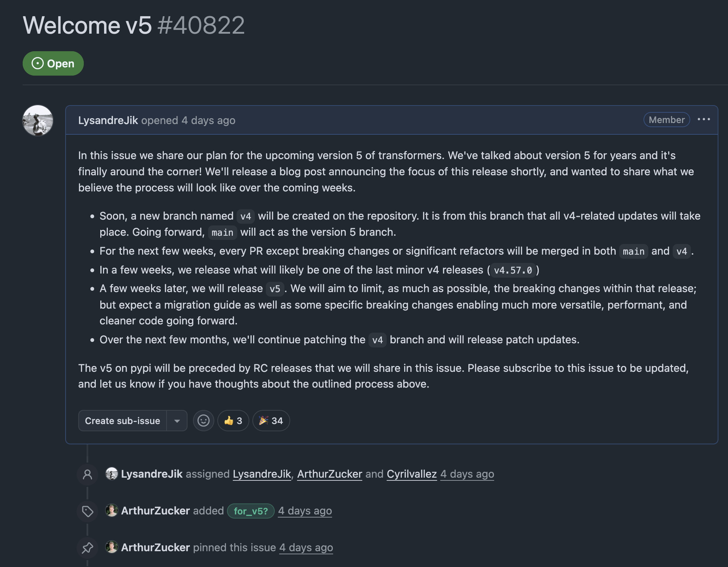This screenshot has width=728, height=567.
Task: Click the label tag timeline icon
Action: pyautogui.click(x=88, y=511)
